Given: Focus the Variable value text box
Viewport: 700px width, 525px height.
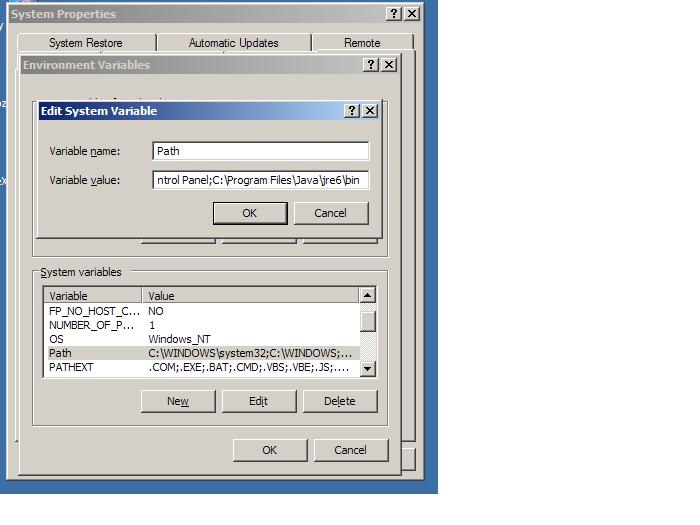Looking at the screenshot, I should click(x=260, y=180).
